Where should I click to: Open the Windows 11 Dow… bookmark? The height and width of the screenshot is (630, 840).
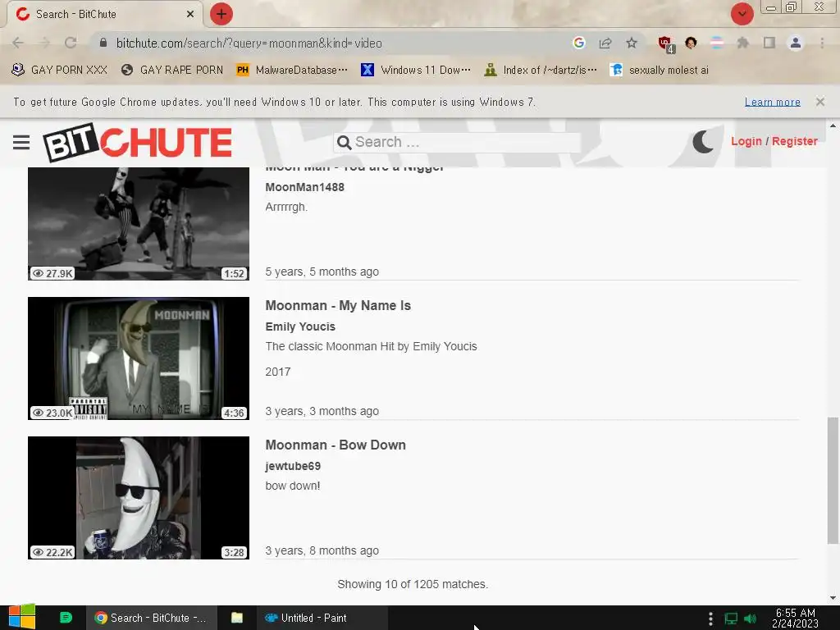(x=416, y=70)
